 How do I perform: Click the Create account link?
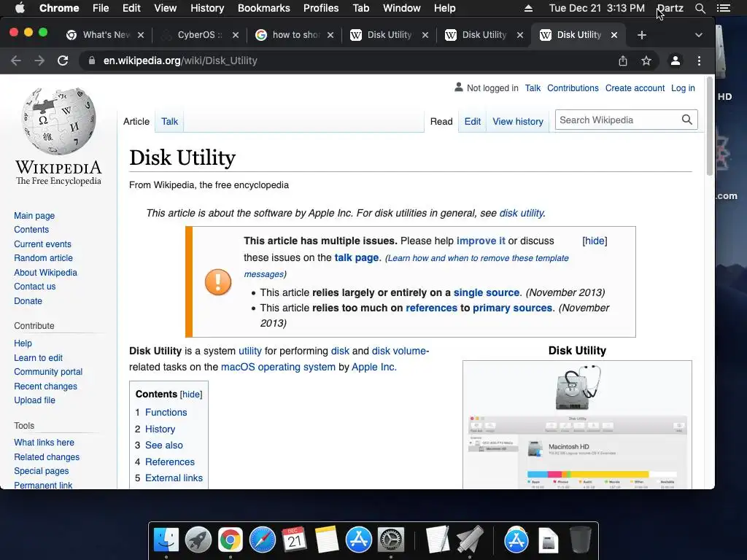(x=635, y=88)
